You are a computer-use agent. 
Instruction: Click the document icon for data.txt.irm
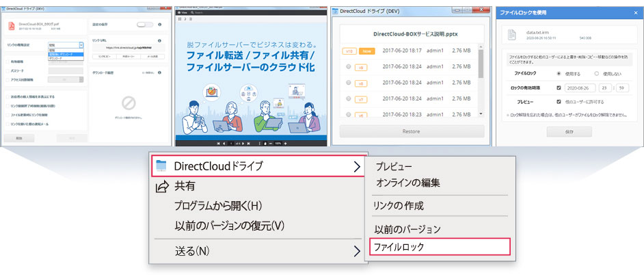(x=512, y=34)
